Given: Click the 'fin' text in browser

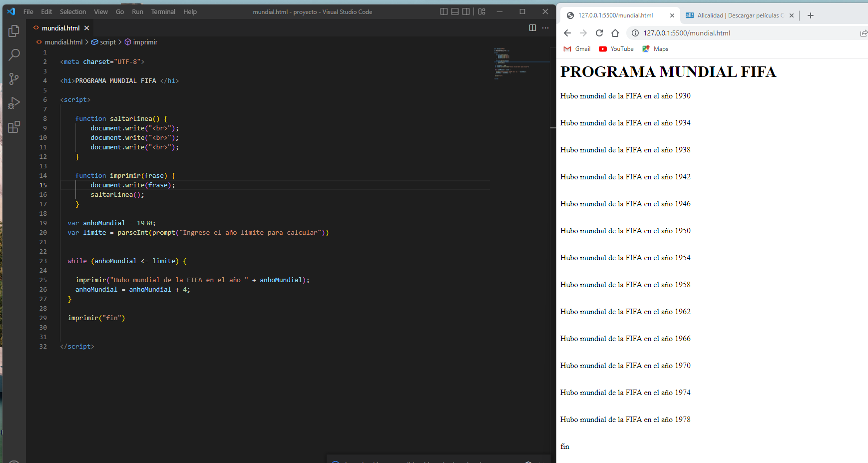Looking at the screenshot, I should click(x=565, y=447).
